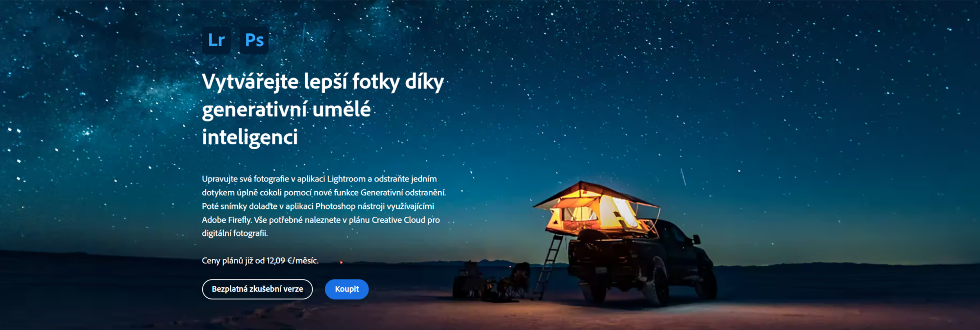Click the Milky Way glow in the sky

122,88
